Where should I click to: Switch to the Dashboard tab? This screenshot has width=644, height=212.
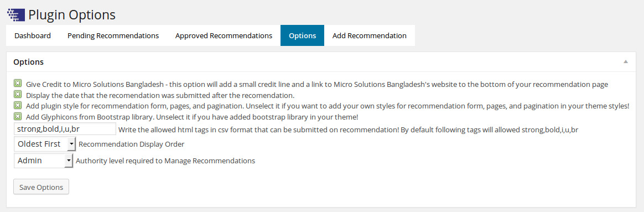33,35
